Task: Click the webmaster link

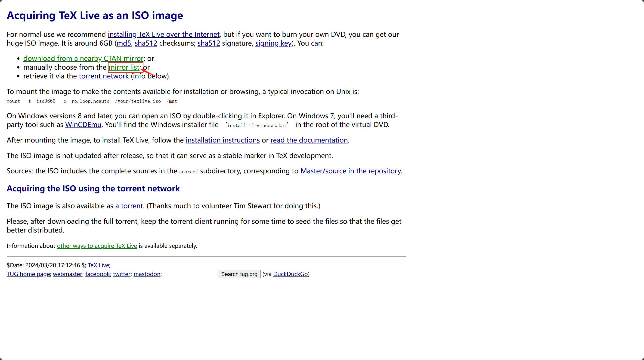Action: (x=68, y=274)
